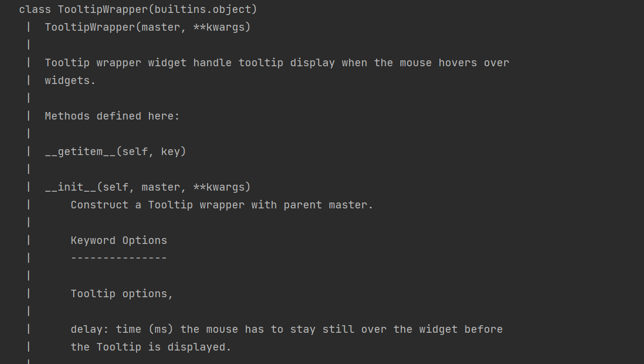Click the 'Keyword Options' heading text
Screen dimensions: 644x364
pyautogui.click(x=119, y=240)
